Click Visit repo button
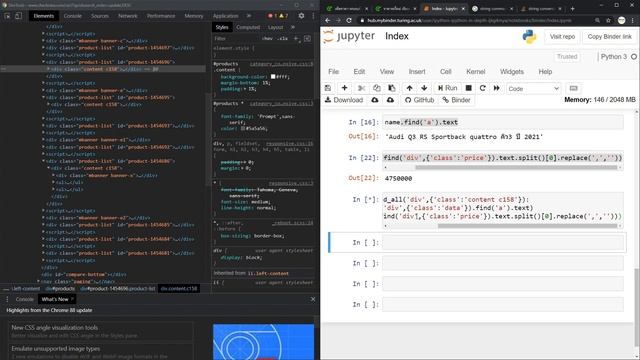Screen dimensions: 640x360 point(562,37)
